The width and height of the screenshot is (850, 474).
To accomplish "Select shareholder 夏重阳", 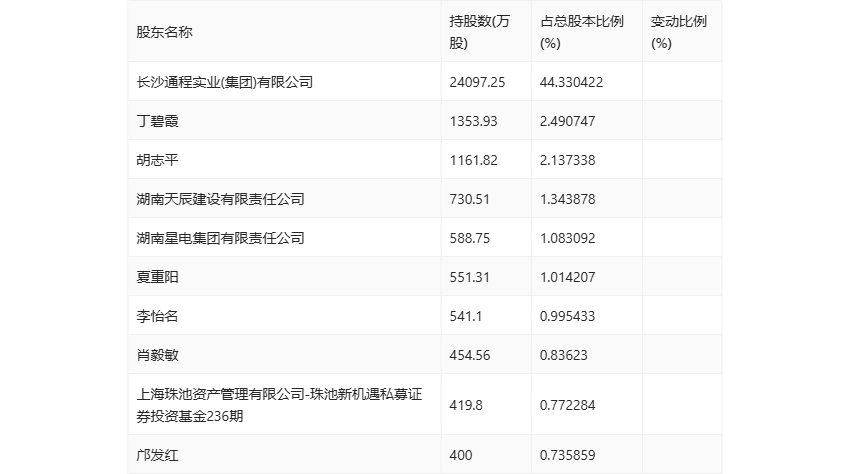I will point(157,277).
